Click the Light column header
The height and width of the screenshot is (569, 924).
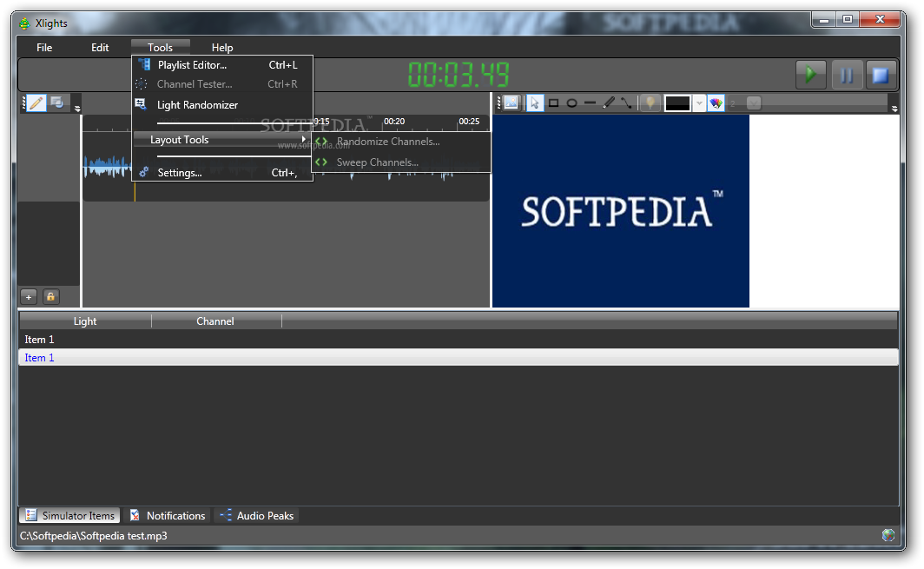coord(85,321)
